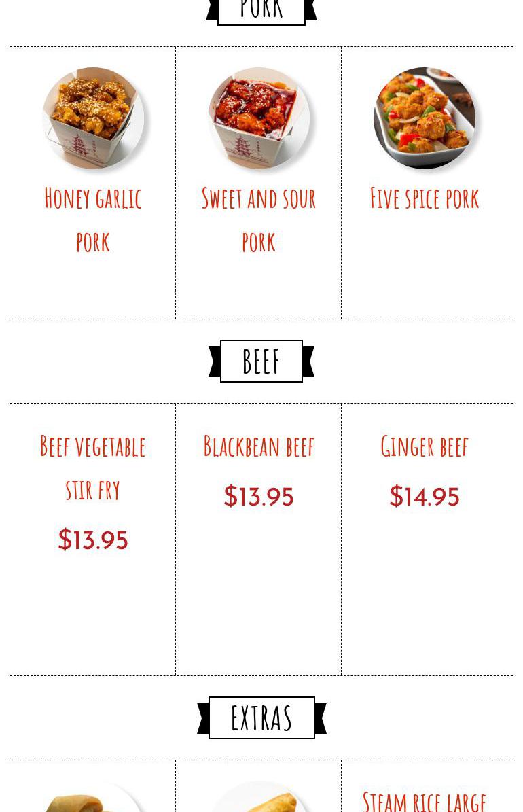Click the Beef Vegetable Stir Fry price
523x812 pixels.
coord(92,540)
